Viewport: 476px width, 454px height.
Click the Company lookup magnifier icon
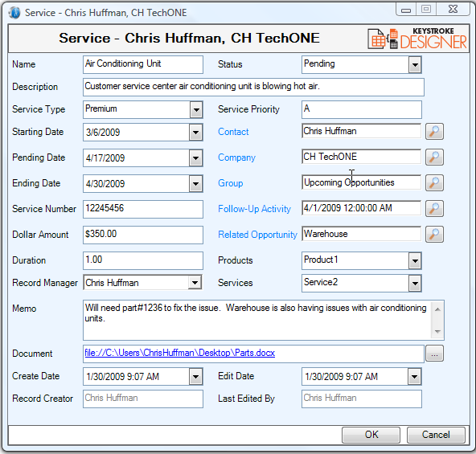(x=434, y=157)
